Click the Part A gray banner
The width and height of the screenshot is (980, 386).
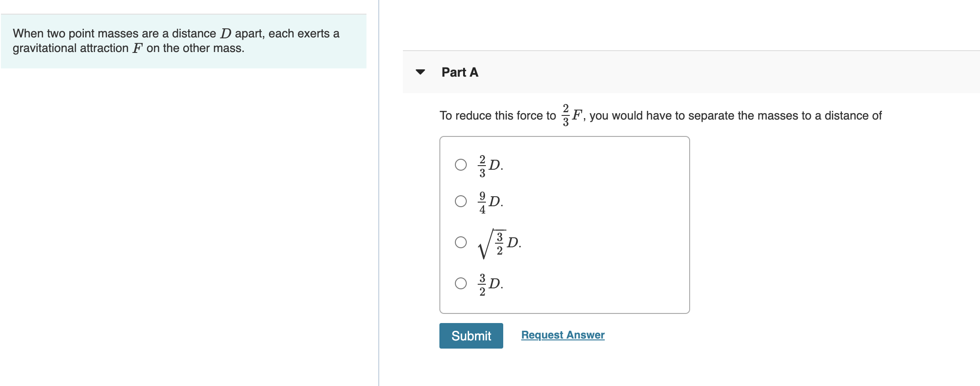tap(684, 72)
